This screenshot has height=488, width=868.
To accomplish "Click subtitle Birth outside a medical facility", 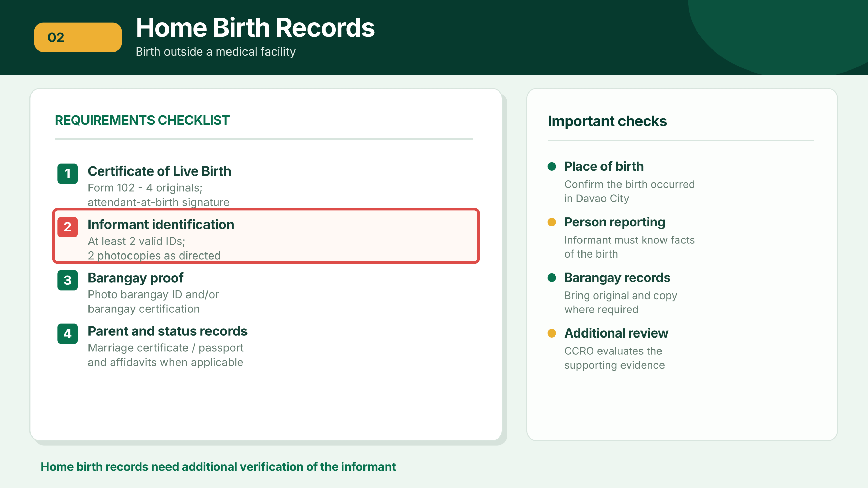I will click(x=216, y=52).
